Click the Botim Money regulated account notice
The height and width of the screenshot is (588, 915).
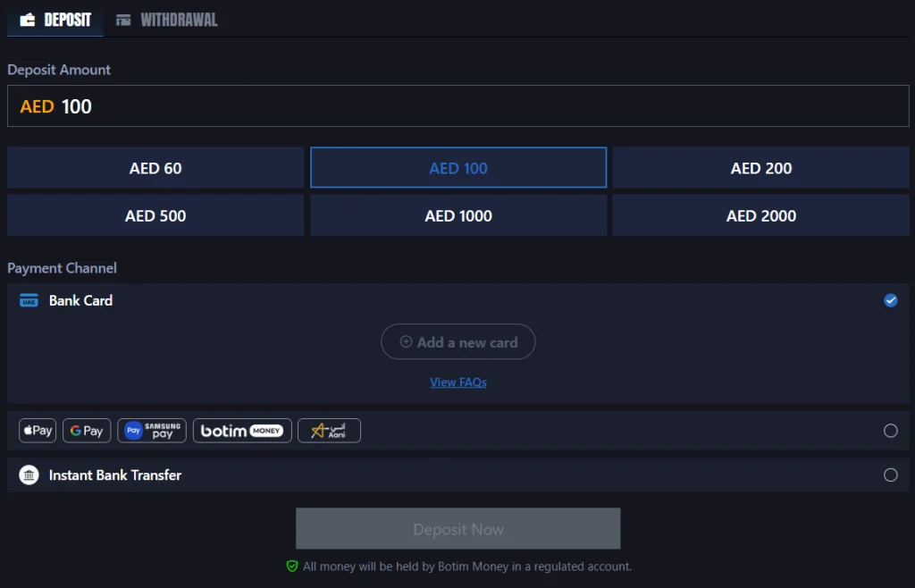(x=466, y=567)
